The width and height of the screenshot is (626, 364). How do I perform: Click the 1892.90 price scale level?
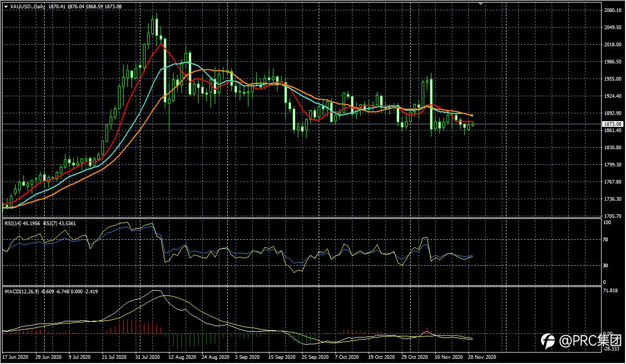(x=612, y=113)
